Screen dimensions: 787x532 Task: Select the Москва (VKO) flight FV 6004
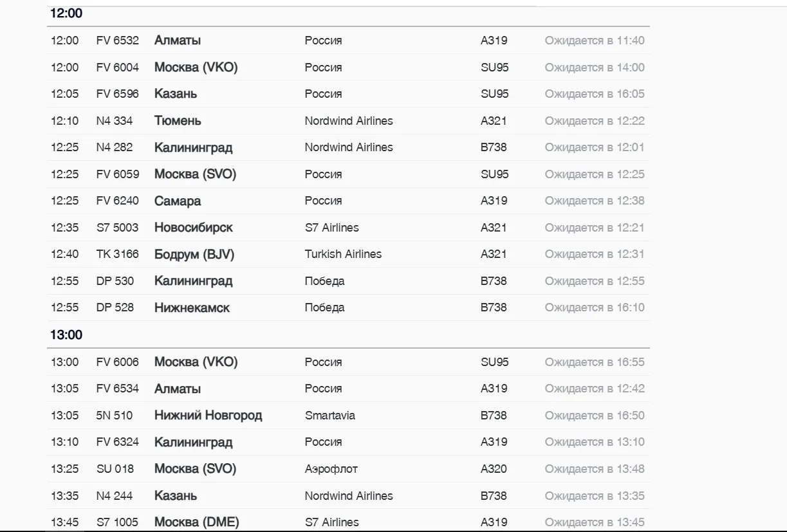click(348, 68)
